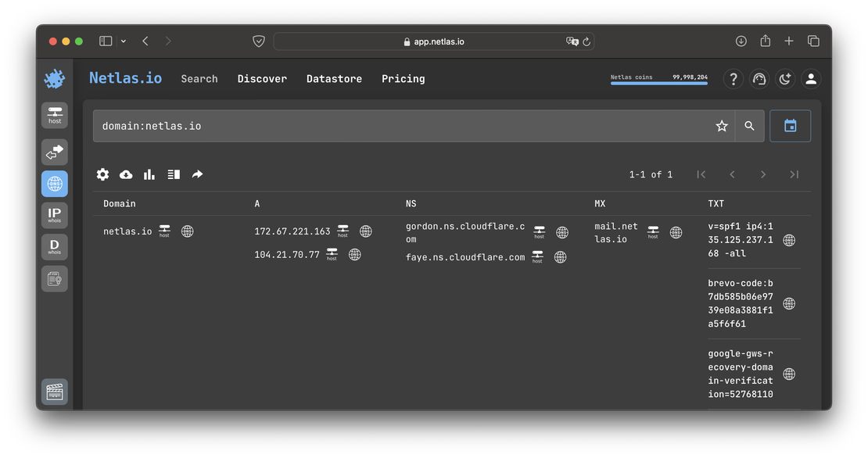Open the host search sidebar icon

coord(55,115)
